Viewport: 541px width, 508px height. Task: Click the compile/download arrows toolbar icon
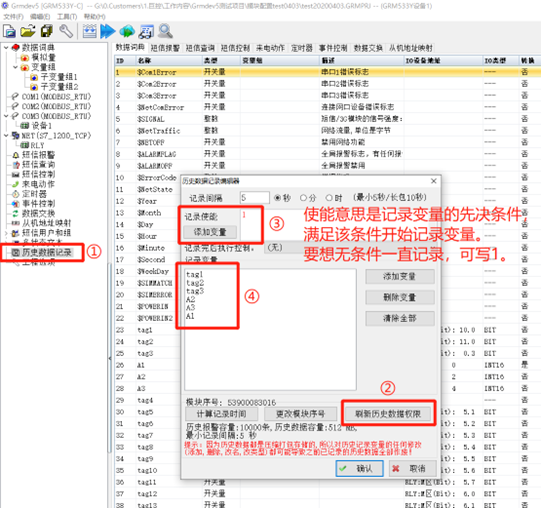point(89,31)
